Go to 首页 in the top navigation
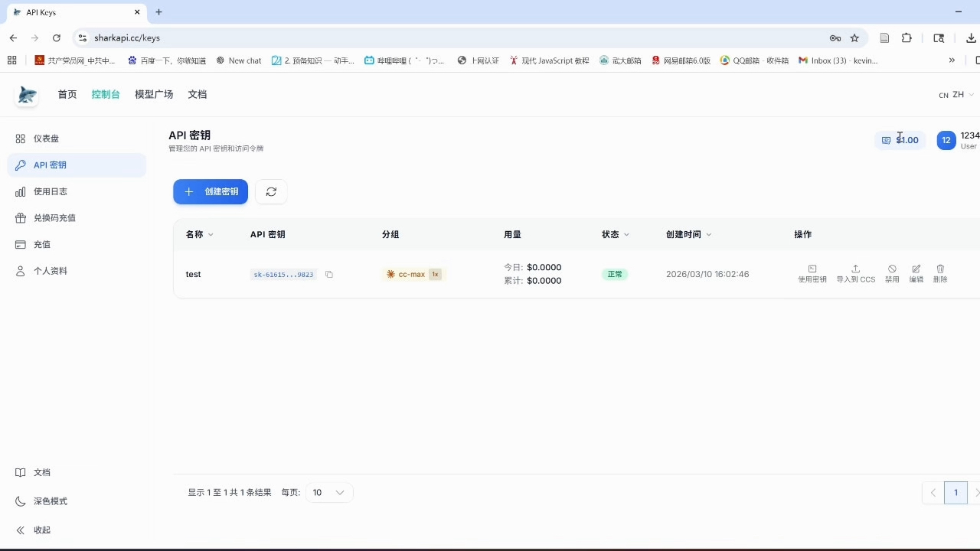980x551 pixels. coord(67,94)
